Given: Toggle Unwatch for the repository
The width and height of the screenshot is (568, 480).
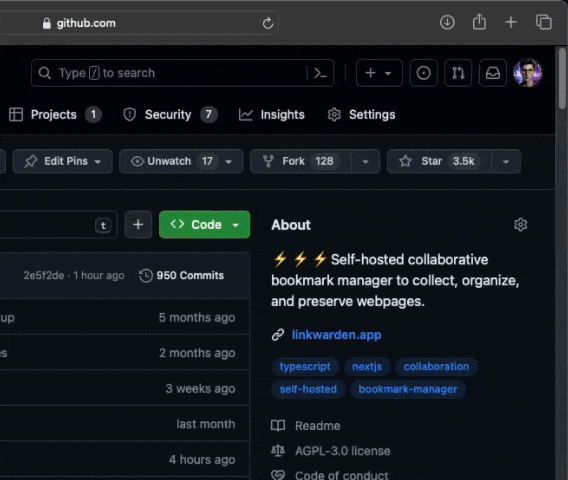Looking at the screenshot, I should pyautogui.click(x=172, y=161).
